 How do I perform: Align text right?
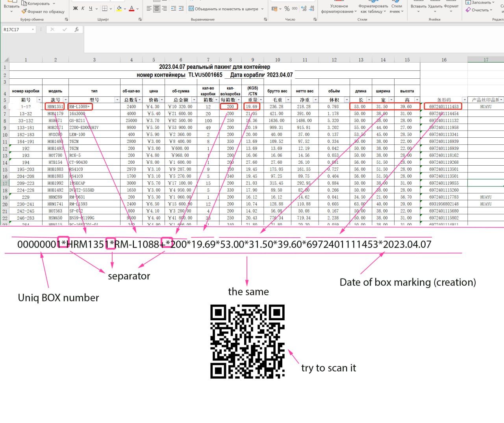[164, 8]
